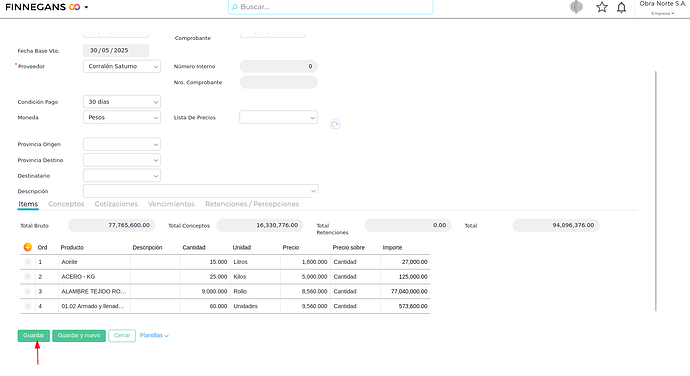Screen dimensions: 690x376
Task: Delete the ALAMBRE TEJIDO row with X icon
Action: tap(28, 291)
